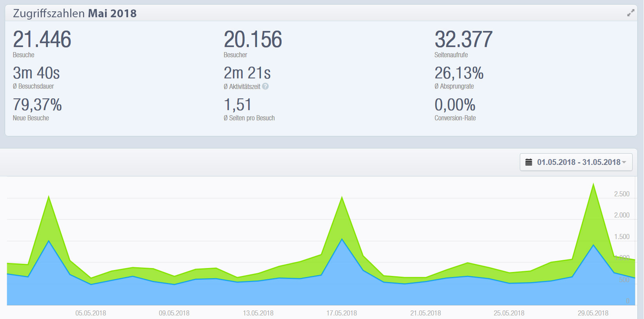Screen dimensions: 644x319
Task: Click the 26,13% Absprungrate metric
Action: [x=459, y=73]
